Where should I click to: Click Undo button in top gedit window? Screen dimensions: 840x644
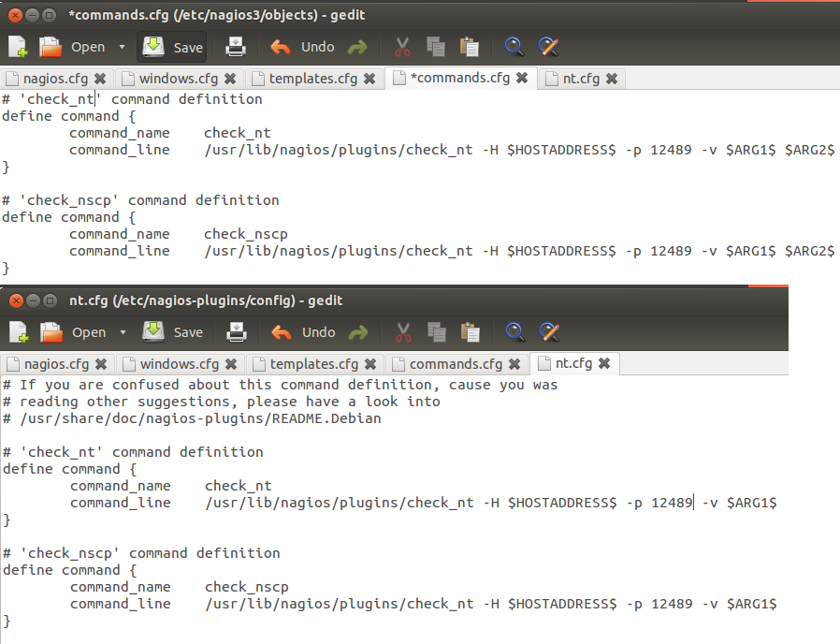coord(303,47)
